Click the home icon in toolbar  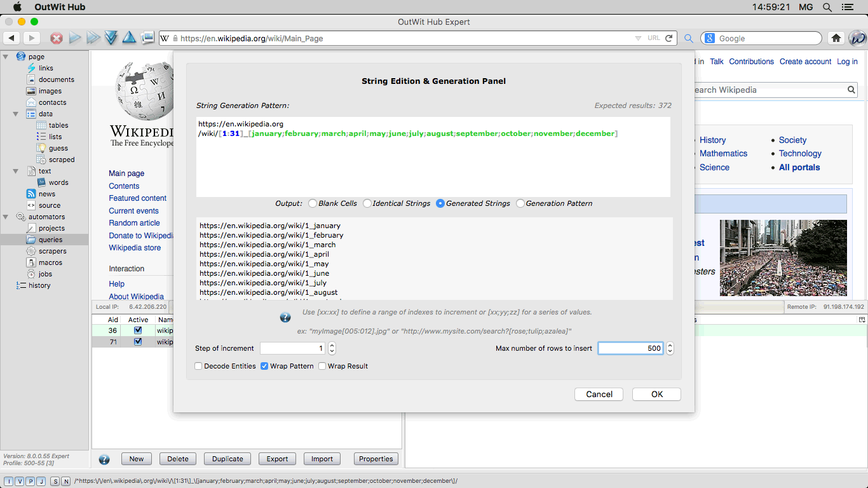pyautogui.click(x=836, y=38)
